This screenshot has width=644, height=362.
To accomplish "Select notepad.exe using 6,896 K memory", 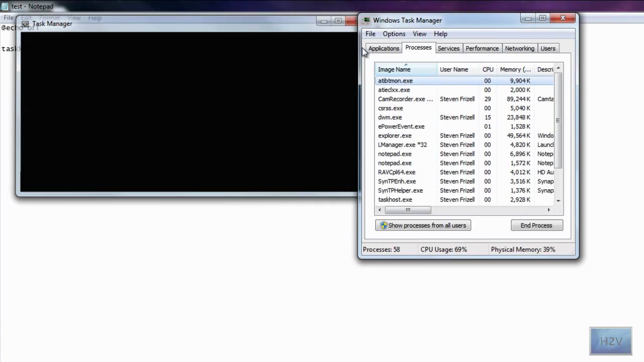I will point(464,154).
